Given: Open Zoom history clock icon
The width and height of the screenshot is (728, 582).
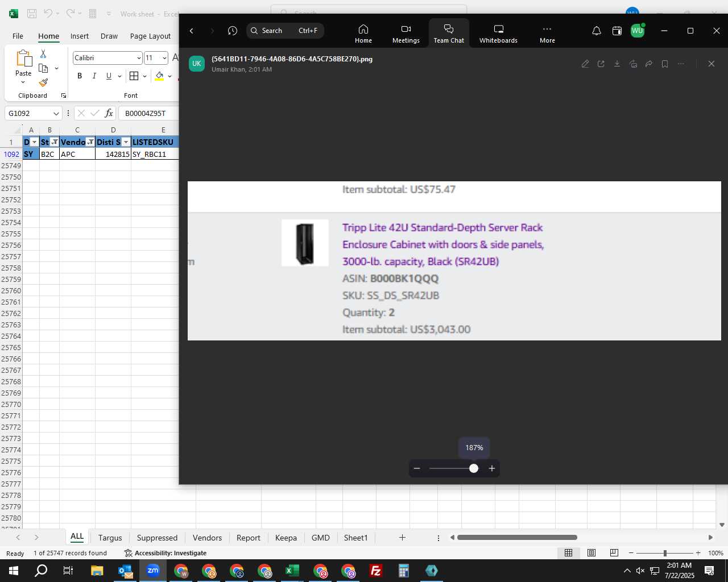Looking at the screenshot, I should click(x=233, y=31).
